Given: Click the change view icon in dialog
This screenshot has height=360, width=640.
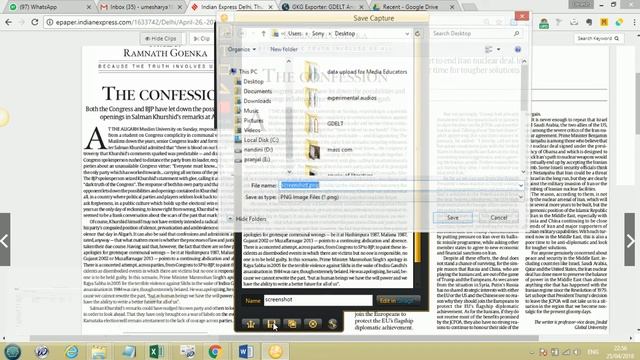Looking at the screenshot, I should (489, 49).
